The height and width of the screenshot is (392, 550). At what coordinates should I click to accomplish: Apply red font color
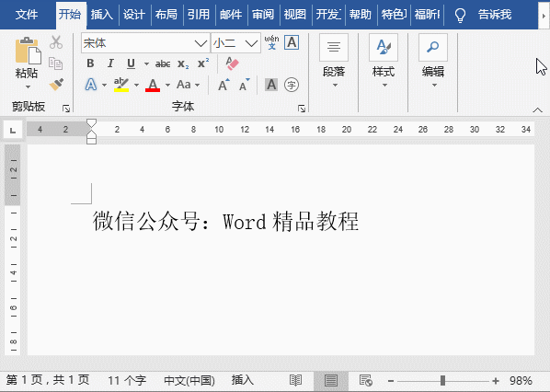point(153,85)
